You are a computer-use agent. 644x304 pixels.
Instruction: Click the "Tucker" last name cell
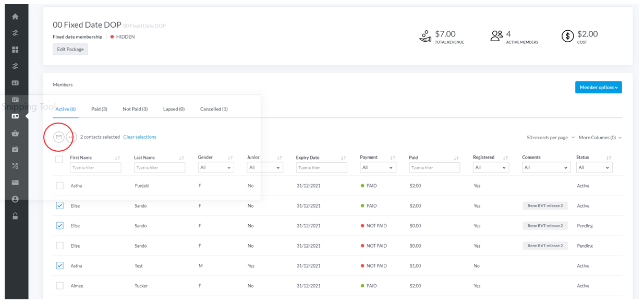coord(141,286)
